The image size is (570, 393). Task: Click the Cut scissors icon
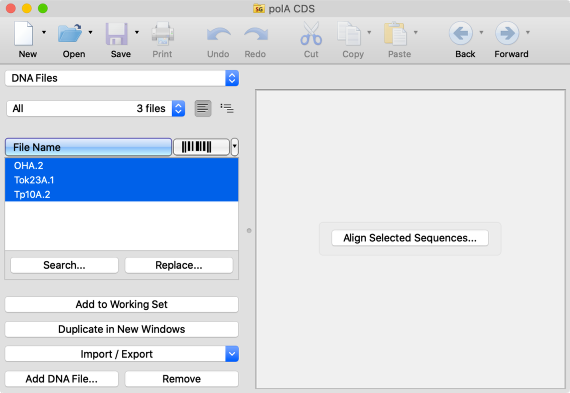[x=311, y=33]
